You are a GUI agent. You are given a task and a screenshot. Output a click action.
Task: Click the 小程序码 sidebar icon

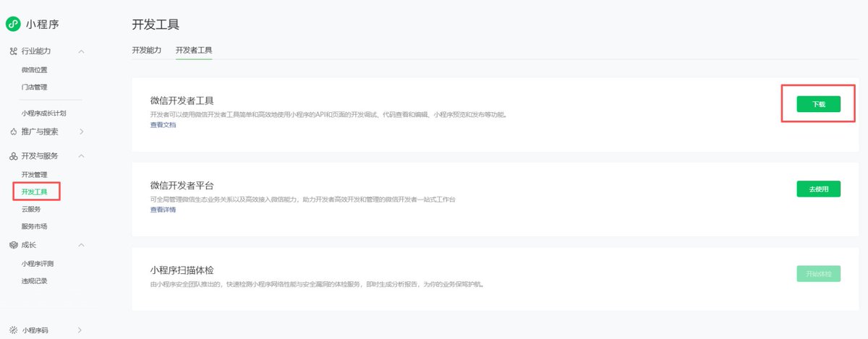(x=13, y=330)
